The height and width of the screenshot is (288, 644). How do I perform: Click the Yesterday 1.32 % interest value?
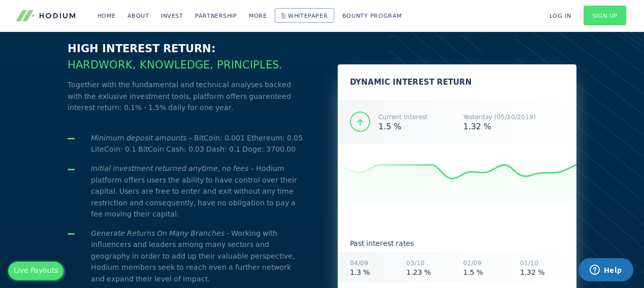point(477,126)
